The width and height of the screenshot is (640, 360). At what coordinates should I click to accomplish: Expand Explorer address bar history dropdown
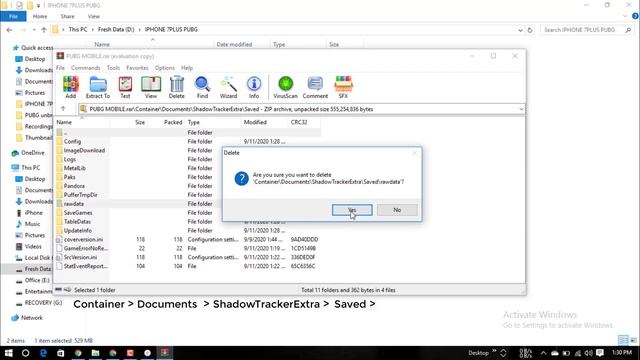(x=520, y=30)
